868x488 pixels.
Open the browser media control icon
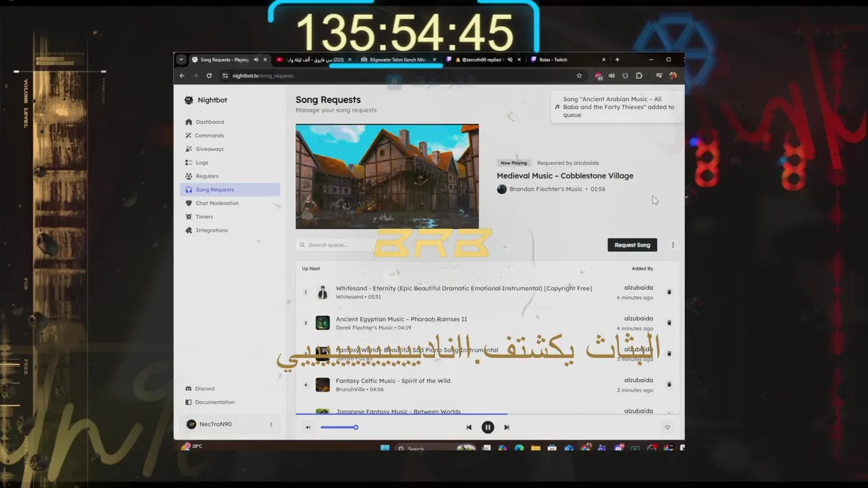(658, 76)
